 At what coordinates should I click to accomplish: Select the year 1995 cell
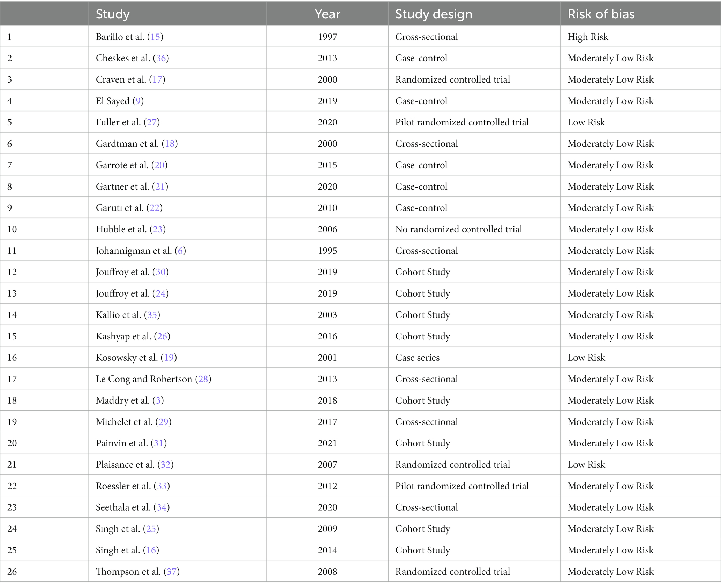coord(327,251)
